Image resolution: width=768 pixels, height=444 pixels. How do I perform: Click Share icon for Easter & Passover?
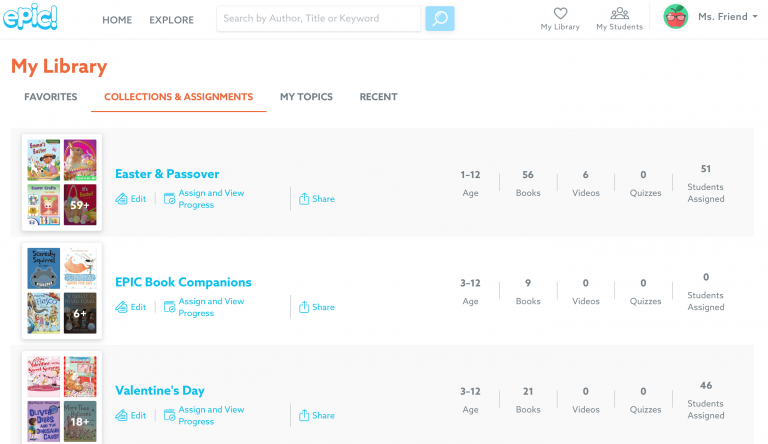pos(305,199)
